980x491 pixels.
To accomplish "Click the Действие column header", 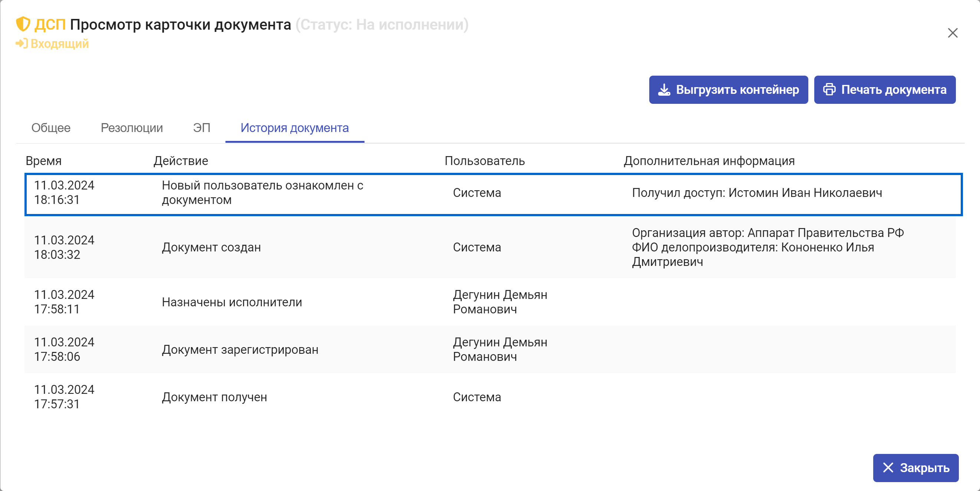I will [x=181, y=161].
